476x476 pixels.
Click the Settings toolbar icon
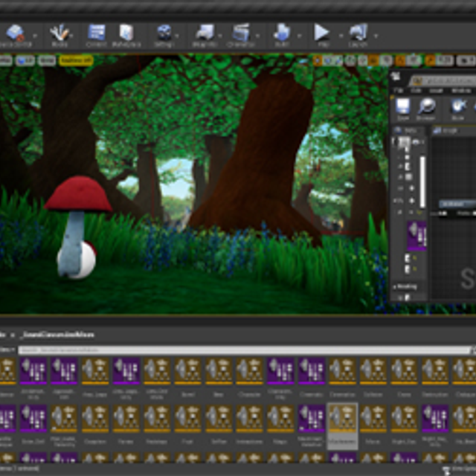pyautogui.click(x=164, y=33)
